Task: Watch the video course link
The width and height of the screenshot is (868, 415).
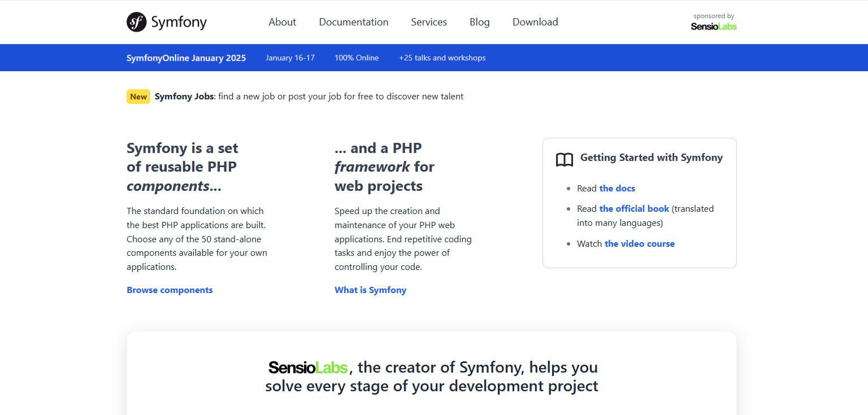Action: coord(639,244)
